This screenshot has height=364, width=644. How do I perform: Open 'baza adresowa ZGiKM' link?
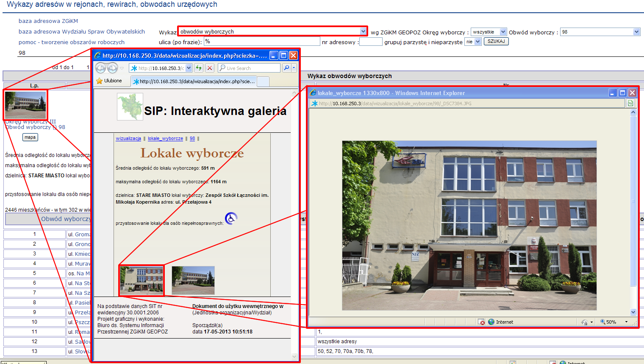[x=48, y=21]
